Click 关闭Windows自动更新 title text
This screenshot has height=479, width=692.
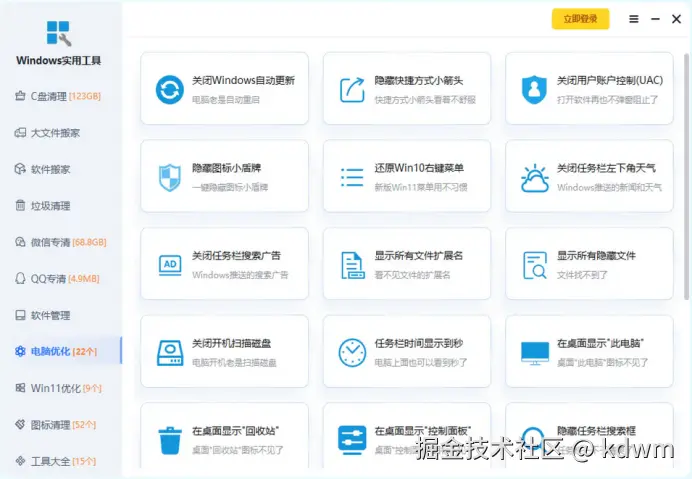(243, 80)
